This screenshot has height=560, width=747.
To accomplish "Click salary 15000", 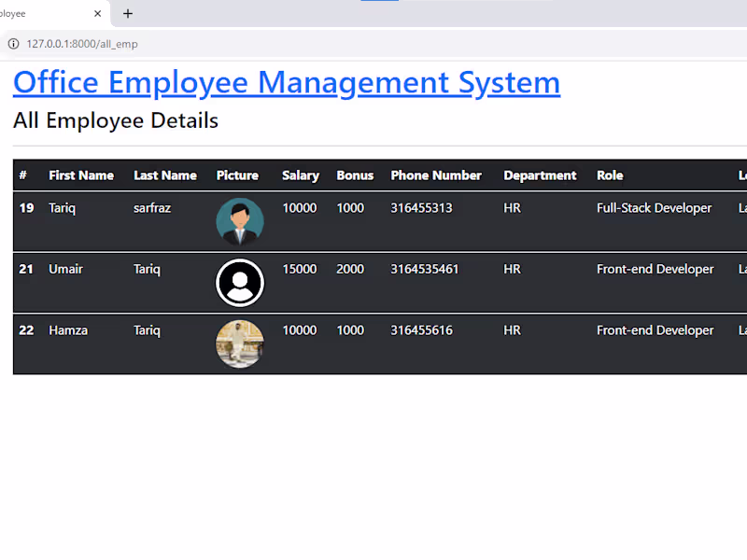I will [300, 269].
